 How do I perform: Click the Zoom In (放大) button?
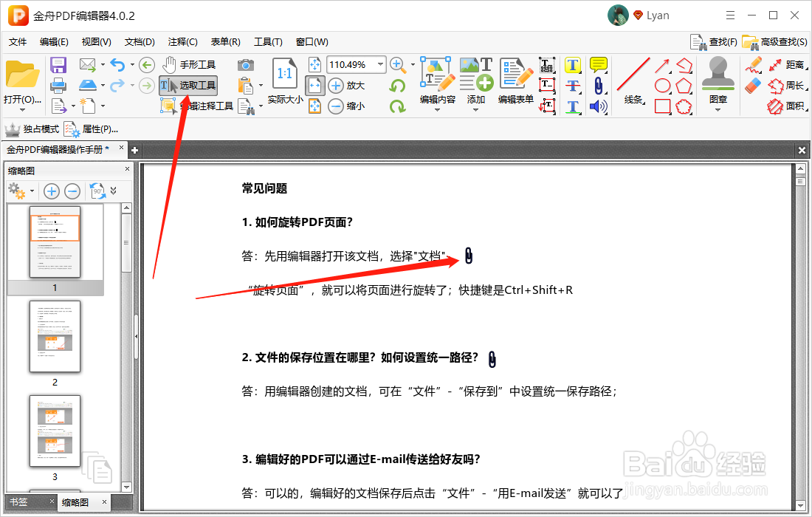tap(347, 86)
